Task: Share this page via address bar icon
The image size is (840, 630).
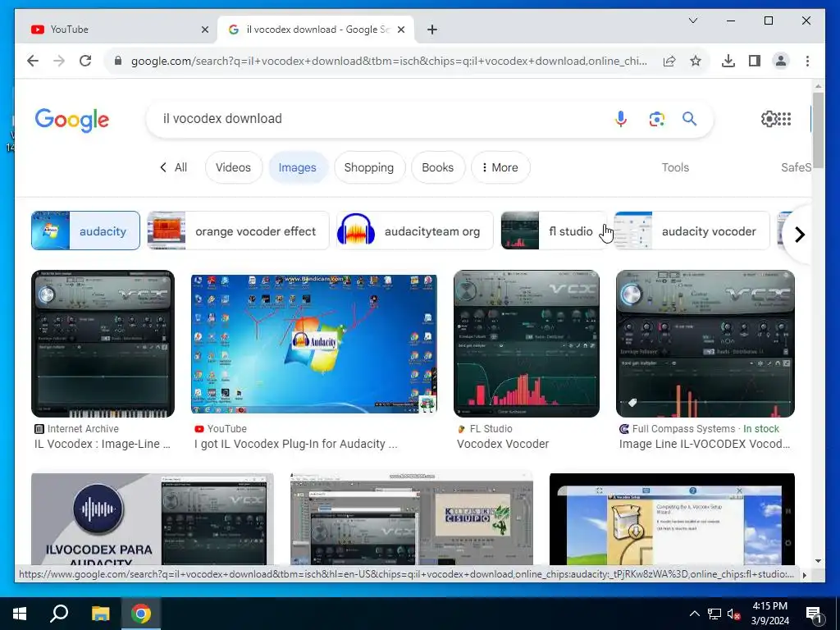Action: tap(669, 61)
